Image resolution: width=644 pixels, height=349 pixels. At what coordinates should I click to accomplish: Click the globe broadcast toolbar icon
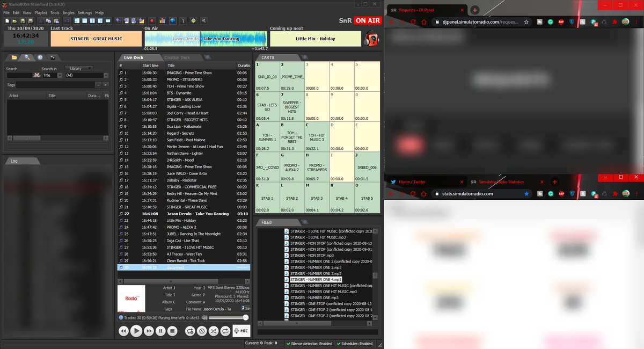[x=172, y=20]
